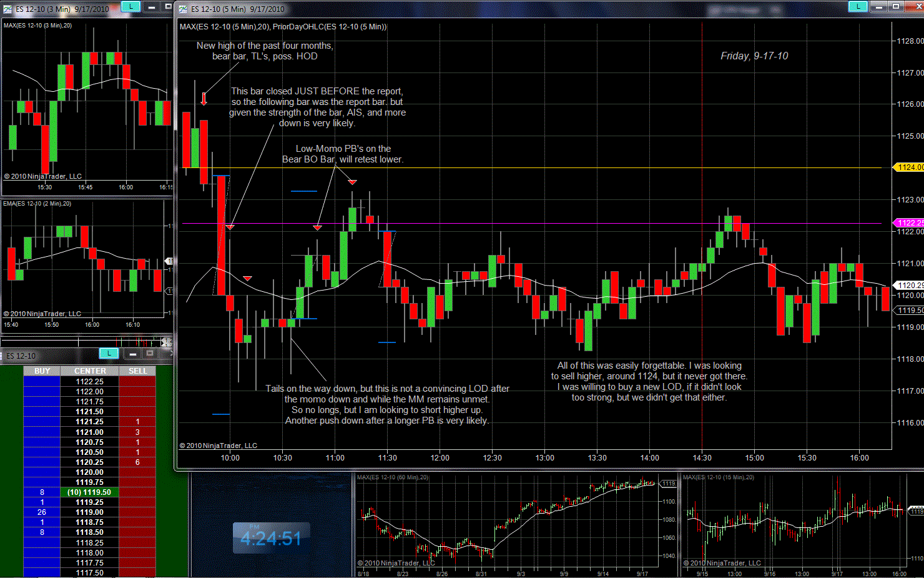Toggle the L link button on the 5 Min chart
The image size is (924, 578).
tap(858, 7)
